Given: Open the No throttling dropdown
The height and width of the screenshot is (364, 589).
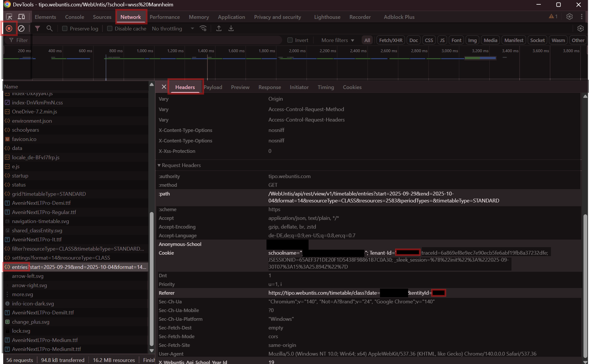Looking at the screenshot, I should tap(173, 28).
